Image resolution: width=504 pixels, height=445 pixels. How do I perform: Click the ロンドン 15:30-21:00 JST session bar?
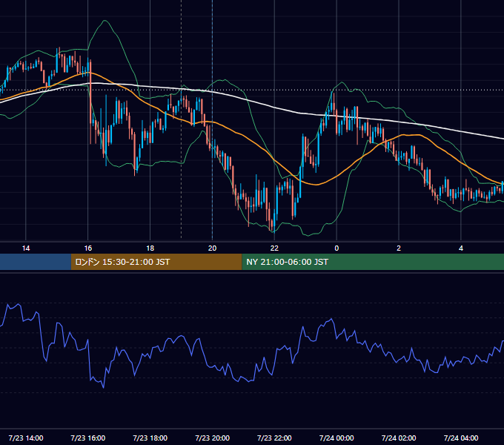tap(156, 262)
